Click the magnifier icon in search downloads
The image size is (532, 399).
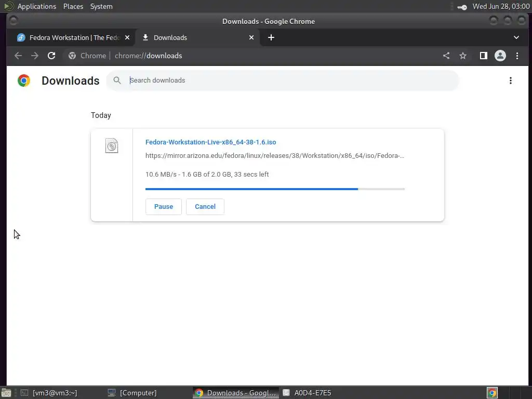(117, 81)
